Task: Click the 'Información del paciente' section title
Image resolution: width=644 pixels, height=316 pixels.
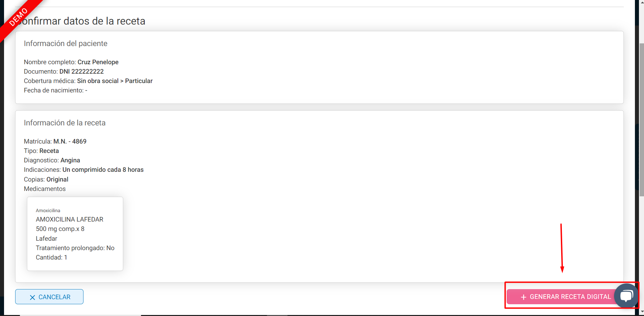Action: [66, 43]
